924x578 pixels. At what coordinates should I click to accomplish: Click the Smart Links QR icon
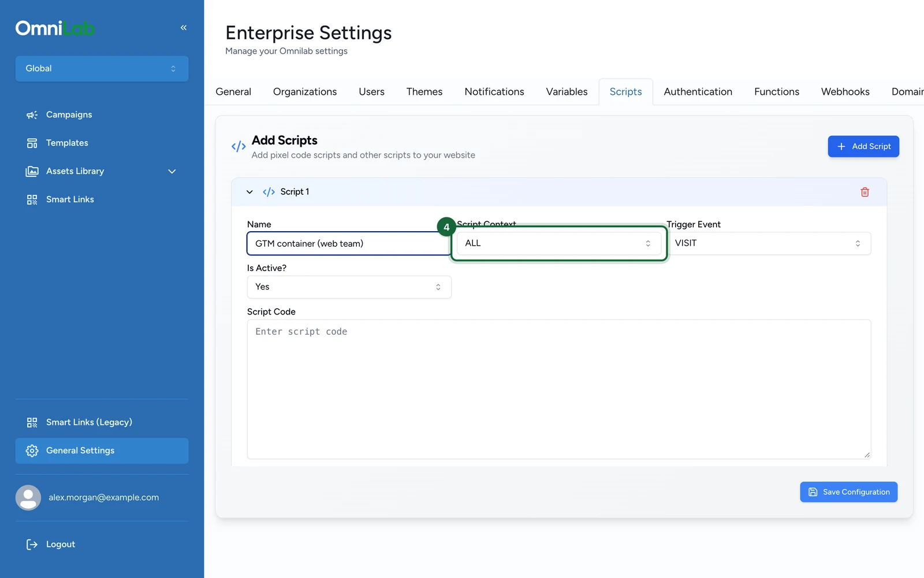point(32,200)
